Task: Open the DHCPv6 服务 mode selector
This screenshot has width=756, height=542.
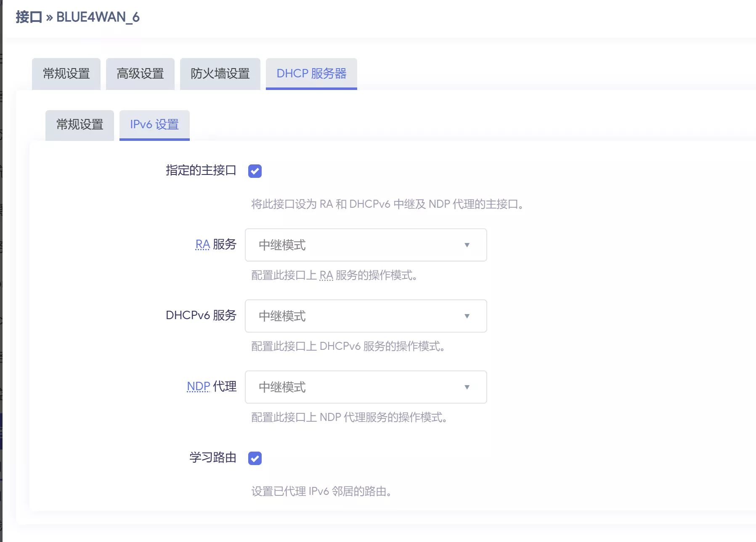Action: tap(365, 316)
